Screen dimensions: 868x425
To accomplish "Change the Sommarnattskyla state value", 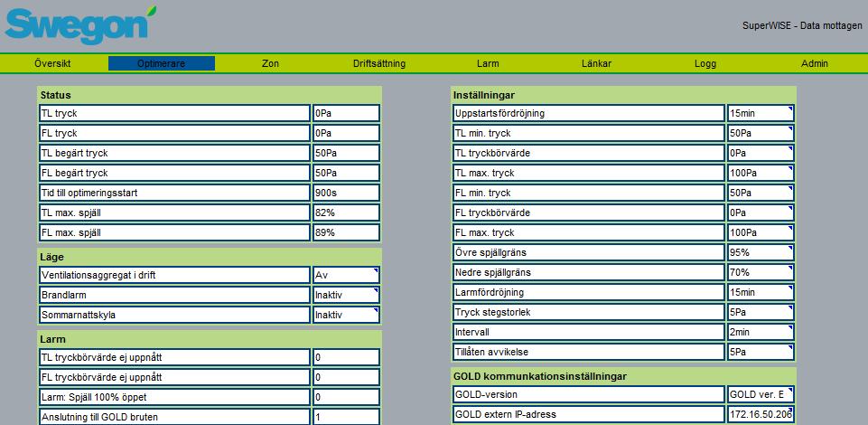I will click(x=347, y=315).
